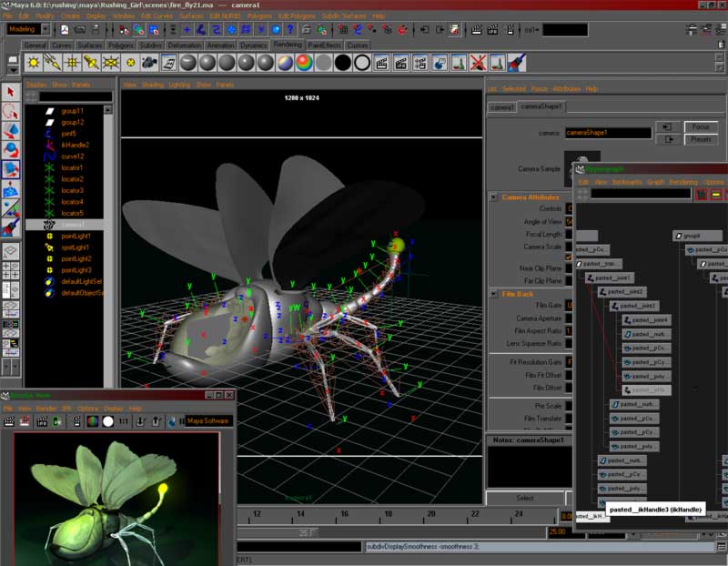This screenshot has height=566, width=728.
Task: Click the Point Light shelf icon
Action: 72,63
